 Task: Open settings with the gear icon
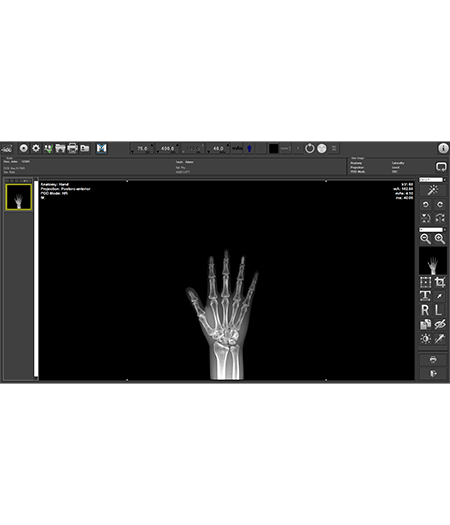pos(36,148)
